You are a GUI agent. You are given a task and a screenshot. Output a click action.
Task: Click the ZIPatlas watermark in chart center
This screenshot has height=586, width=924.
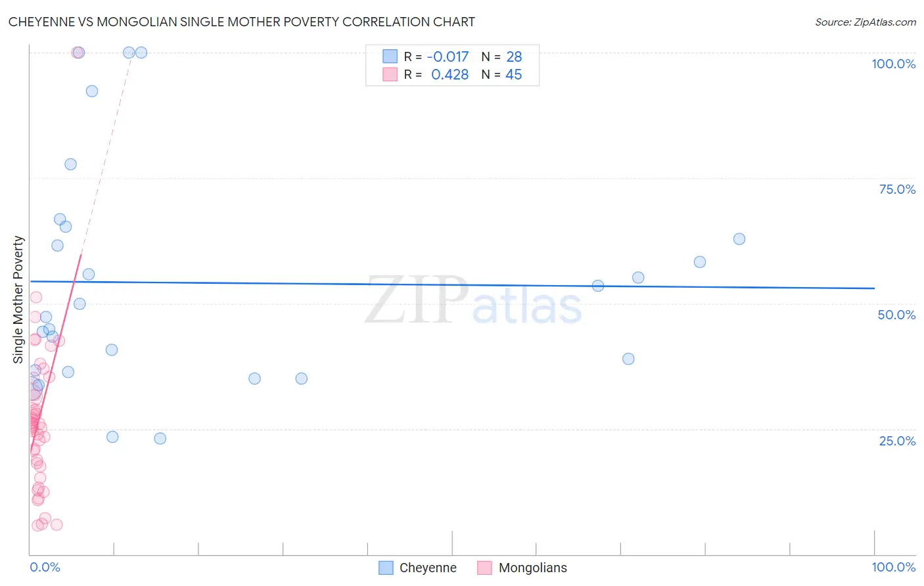pyautogui.click(x=473, y=300)
